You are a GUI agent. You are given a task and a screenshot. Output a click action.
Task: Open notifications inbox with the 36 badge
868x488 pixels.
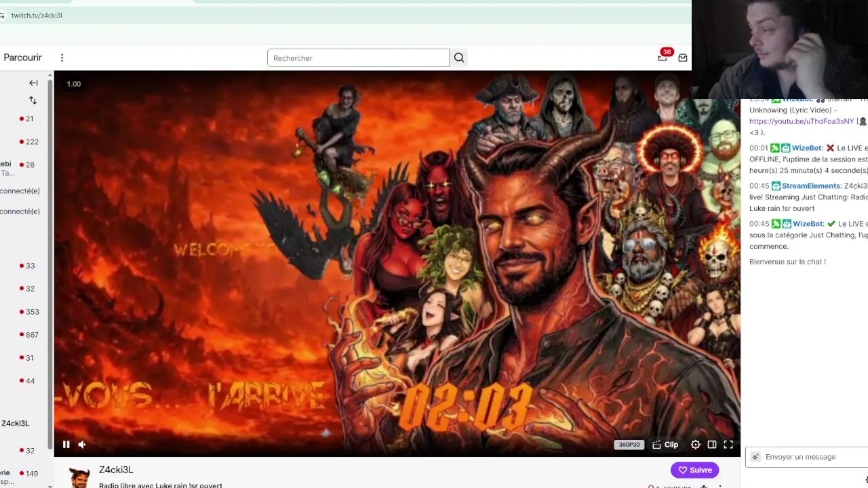pyautogui.click(x=663, y=57)
